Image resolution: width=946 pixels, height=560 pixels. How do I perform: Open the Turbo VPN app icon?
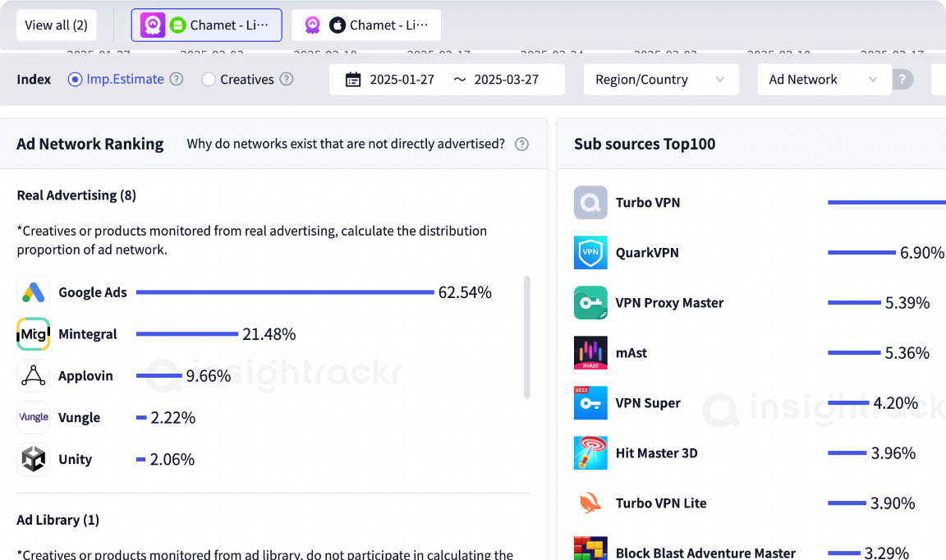(590, 203)
